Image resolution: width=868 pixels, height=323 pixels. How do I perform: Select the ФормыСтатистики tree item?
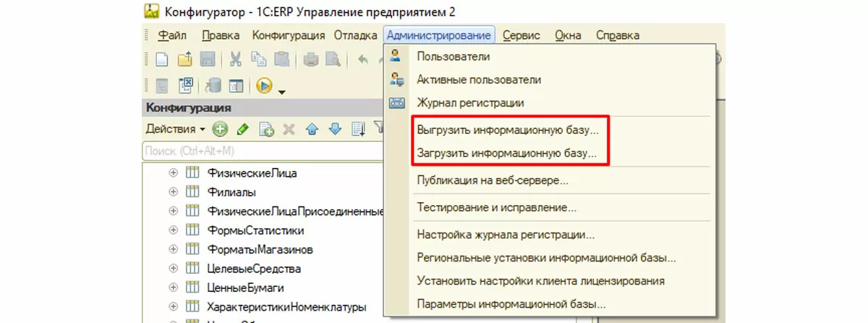click(x=255, y=230)
